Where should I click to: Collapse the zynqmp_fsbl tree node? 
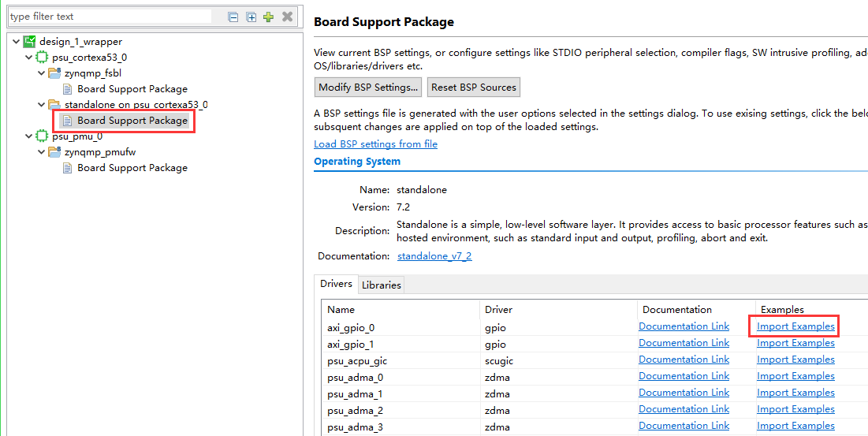[41, 73]
